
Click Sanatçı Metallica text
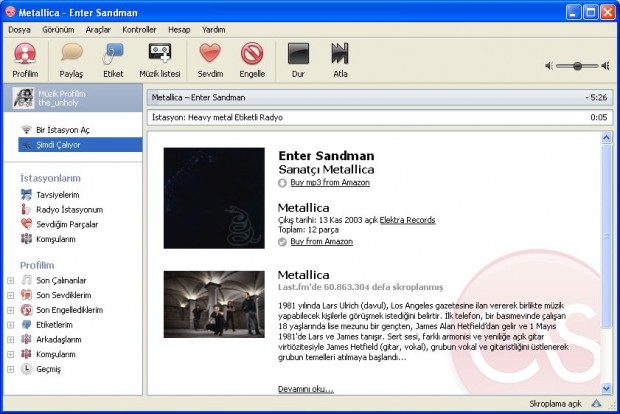point(326,169)
